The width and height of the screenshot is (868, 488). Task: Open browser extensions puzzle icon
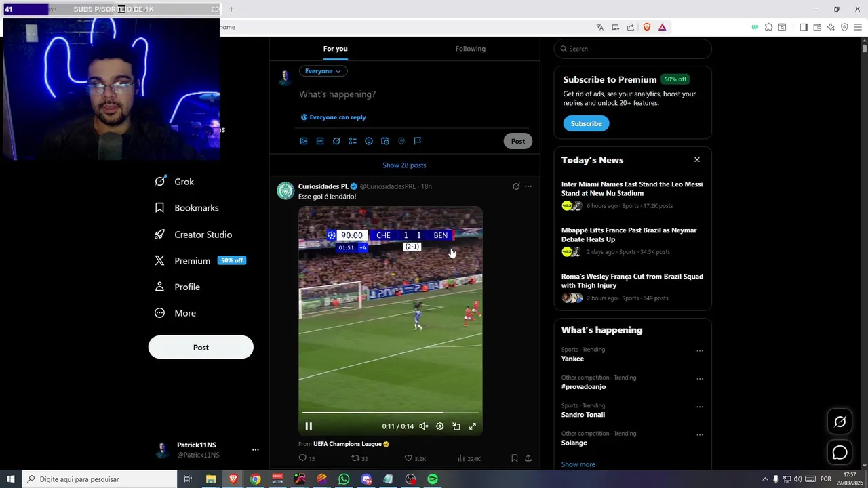pyautogui.click(x=768, y=27)
